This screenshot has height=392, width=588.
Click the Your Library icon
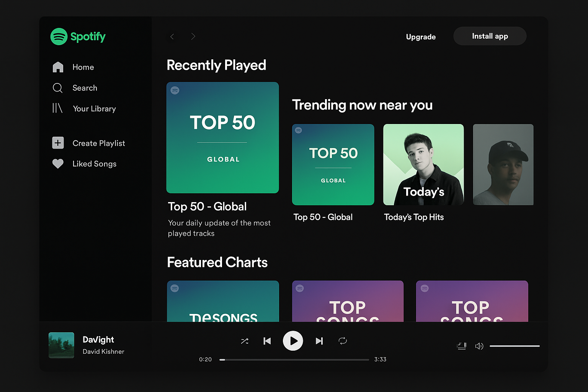click(57, 108)
